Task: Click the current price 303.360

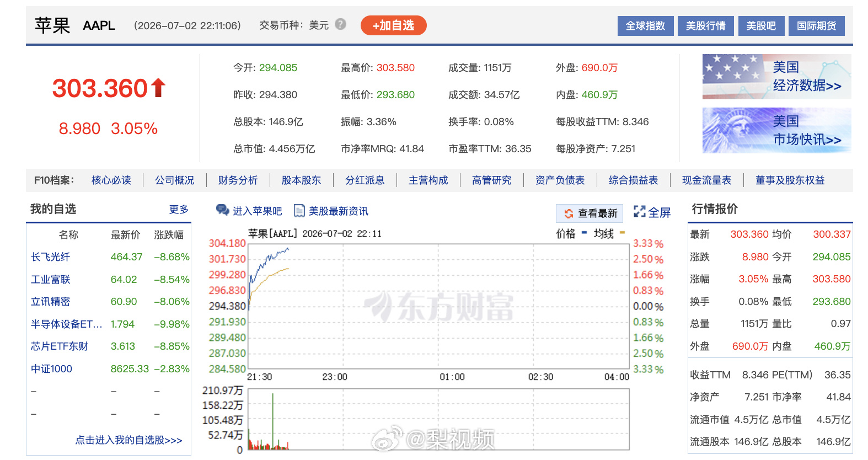Action: (x=100, y=88)
